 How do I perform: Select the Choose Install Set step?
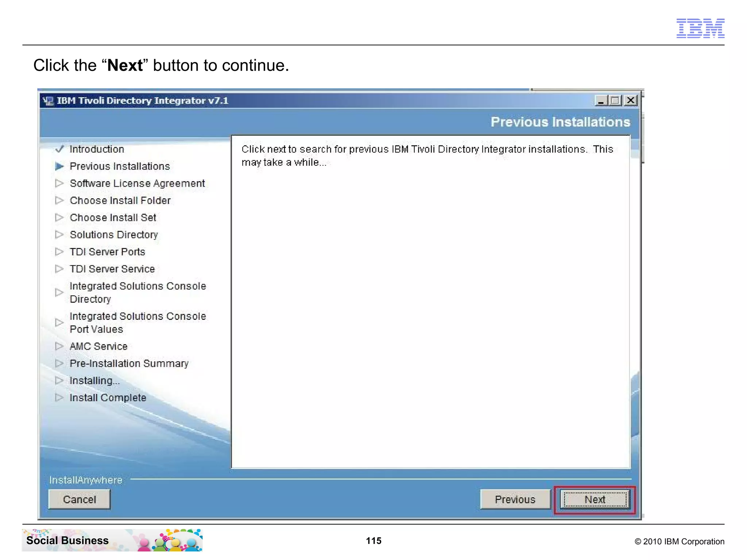click(x=113, y=218)
